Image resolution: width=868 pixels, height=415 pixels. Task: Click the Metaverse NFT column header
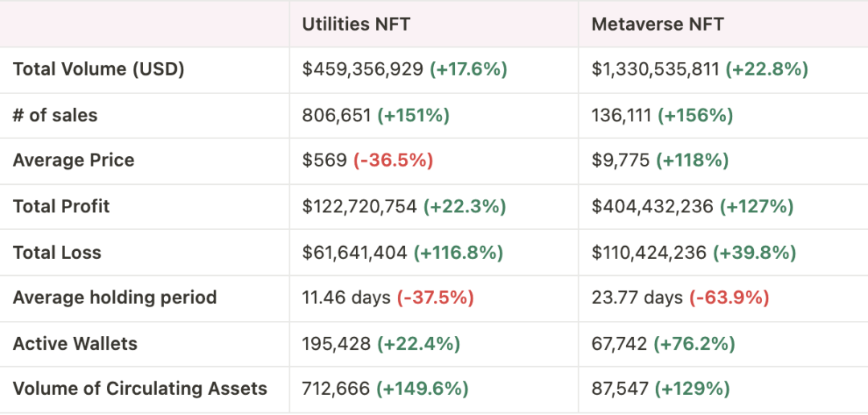click(657, 24)
